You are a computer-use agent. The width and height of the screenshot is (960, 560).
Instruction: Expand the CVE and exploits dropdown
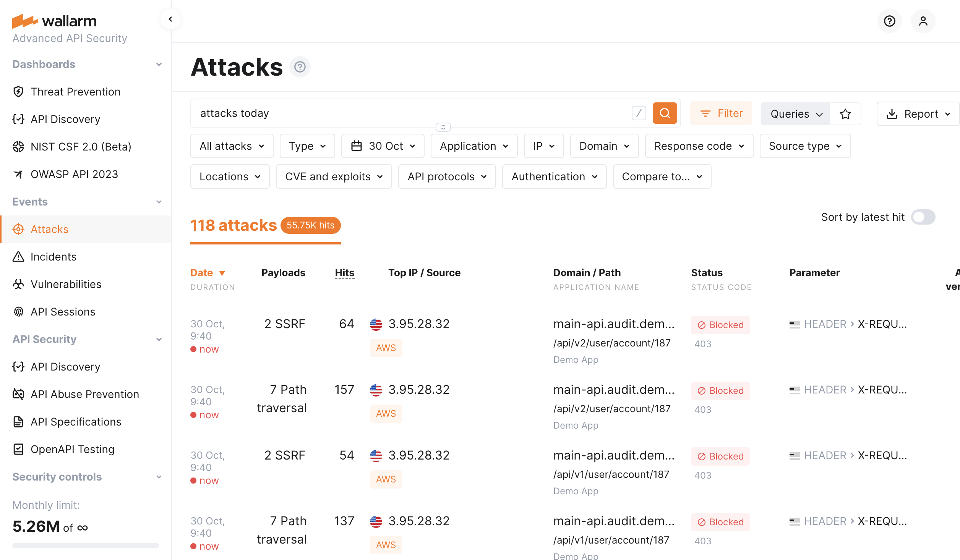click(x=334, y=176)
